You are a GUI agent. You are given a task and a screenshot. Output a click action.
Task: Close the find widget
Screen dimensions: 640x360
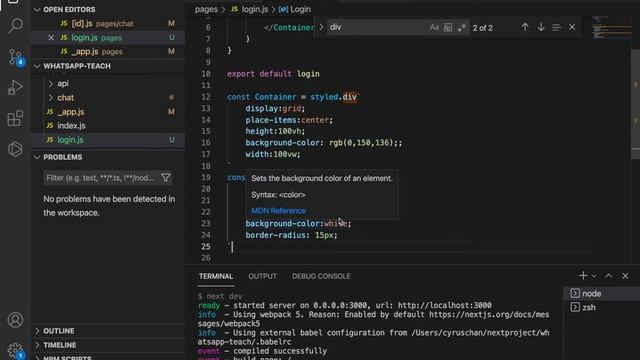click(572, 27)
